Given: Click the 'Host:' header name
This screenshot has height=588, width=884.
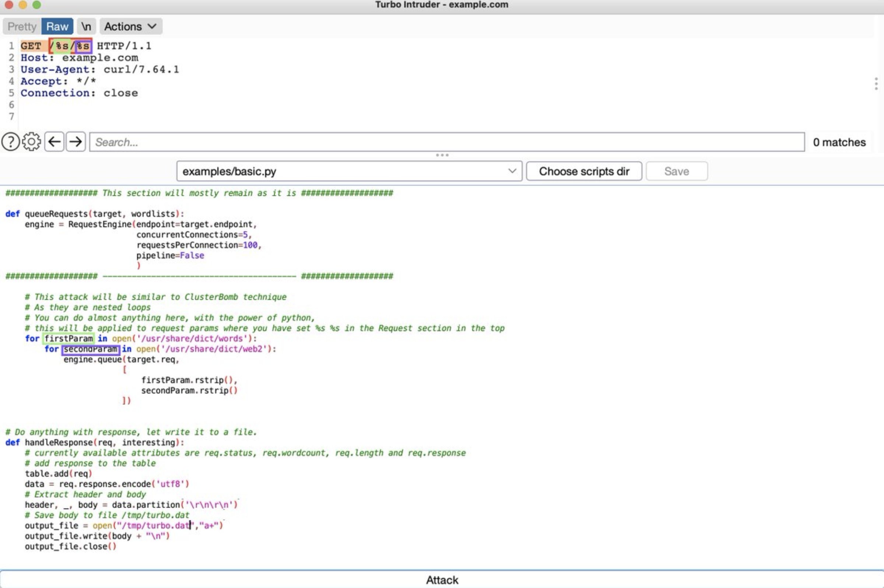Looking at the screenshot, I should click(37, 58).
